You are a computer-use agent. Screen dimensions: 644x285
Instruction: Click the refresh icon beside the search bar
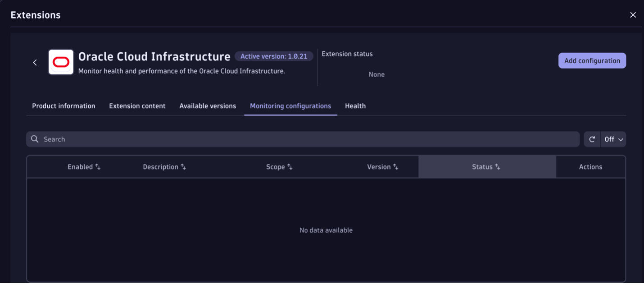[x=592, y=139]
